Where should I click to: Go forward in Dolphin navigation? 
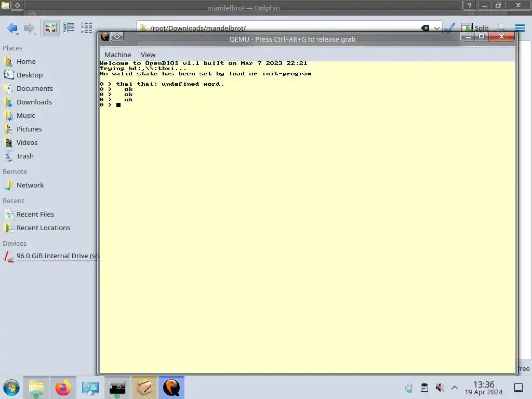[30, 28]
